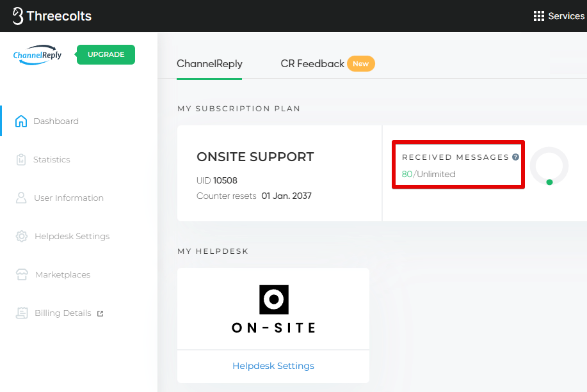
Task: Click the orange New badge
Action: click(361, 63)
